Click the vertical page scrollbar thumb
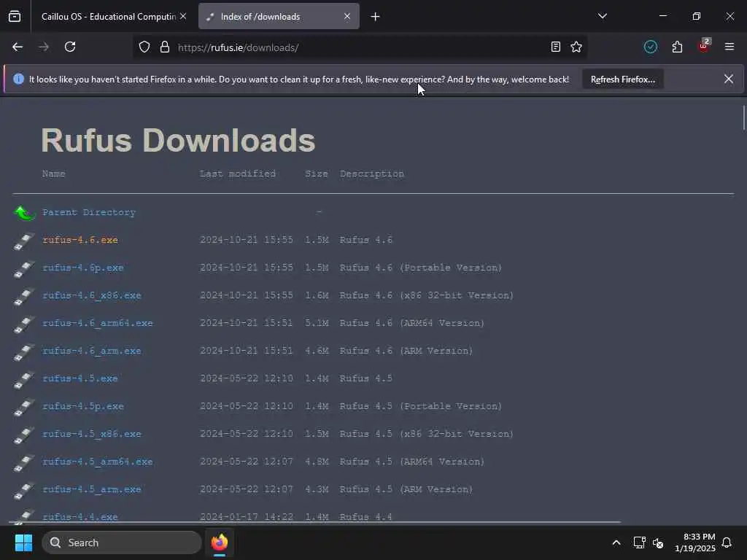747x560 pixels. (x=743, y=117)
